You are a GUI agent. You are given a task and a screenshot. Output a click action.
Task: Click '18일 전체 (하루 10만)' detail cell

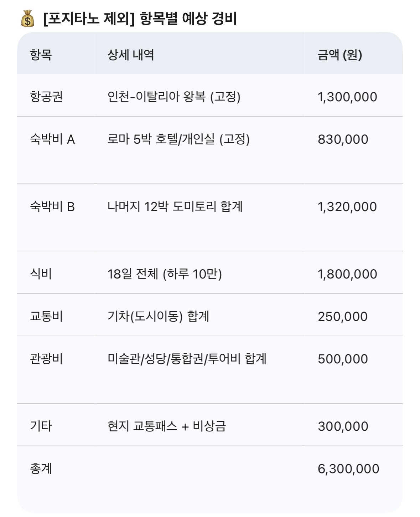(x=165, y=274)
